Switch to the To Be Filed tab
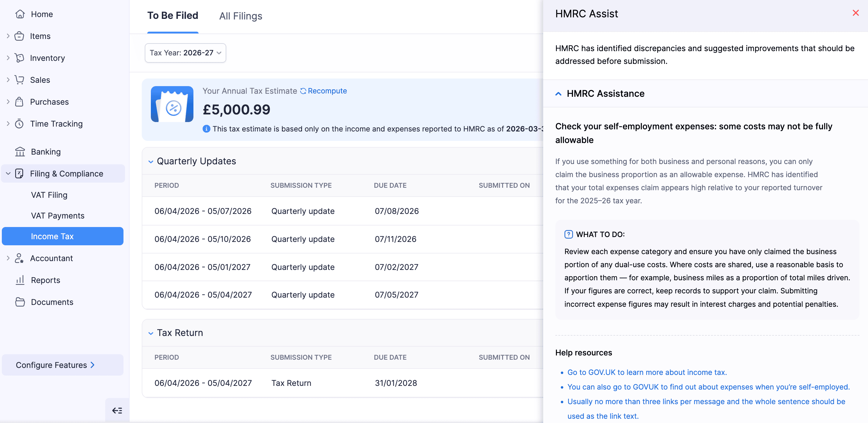Screen dimensions: 868x423 click(x=172, y=16)
